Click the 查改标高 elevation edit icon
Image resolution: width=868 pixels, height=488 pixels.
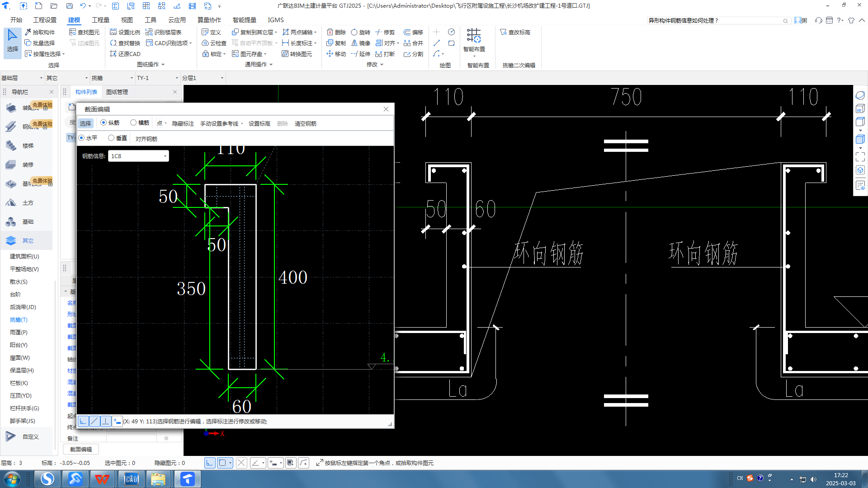tap(503, 32)
